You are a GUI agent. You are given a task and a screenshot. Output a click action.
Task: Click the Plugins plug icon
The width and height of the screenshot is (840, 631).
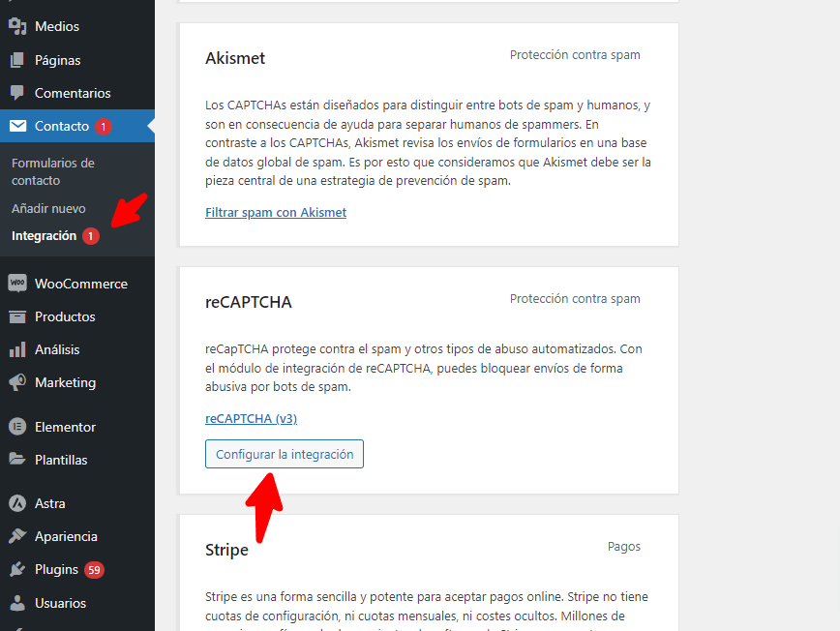(x=17, y=569)
